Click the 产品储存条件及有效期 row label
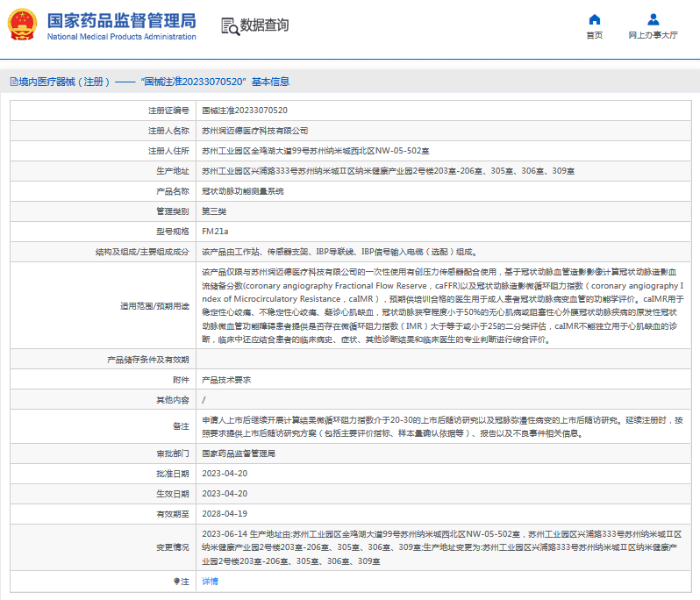The width and height of the screenshot is (700, 600). (x=148, y=360)
